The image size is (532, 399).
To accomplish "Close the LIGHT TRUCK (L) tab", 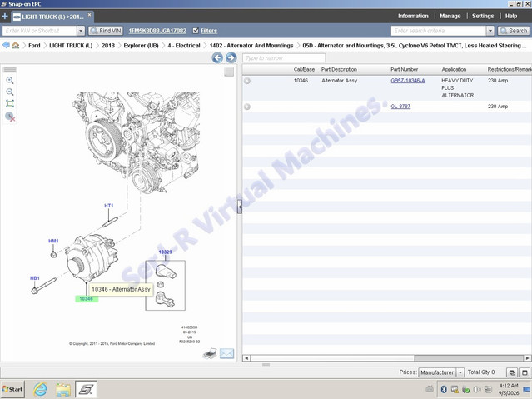I will pyautogui.click(x=90, y=15).
